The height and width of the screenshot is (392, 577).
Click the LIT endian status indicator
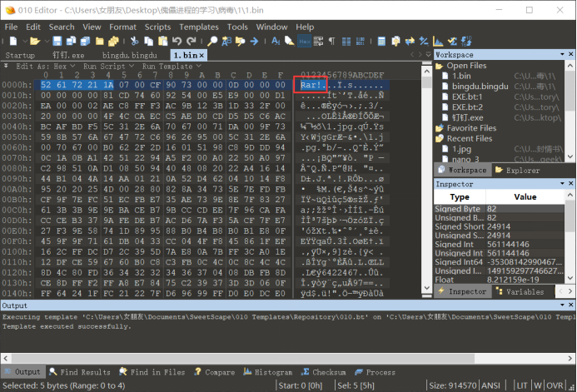(522, 385)
